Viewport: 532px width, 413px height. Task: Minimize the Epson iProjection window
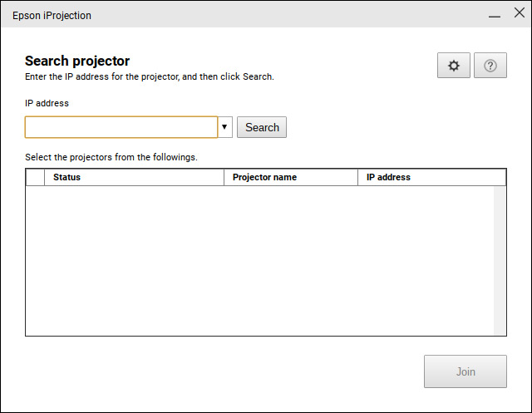click(x=494, y=15)
